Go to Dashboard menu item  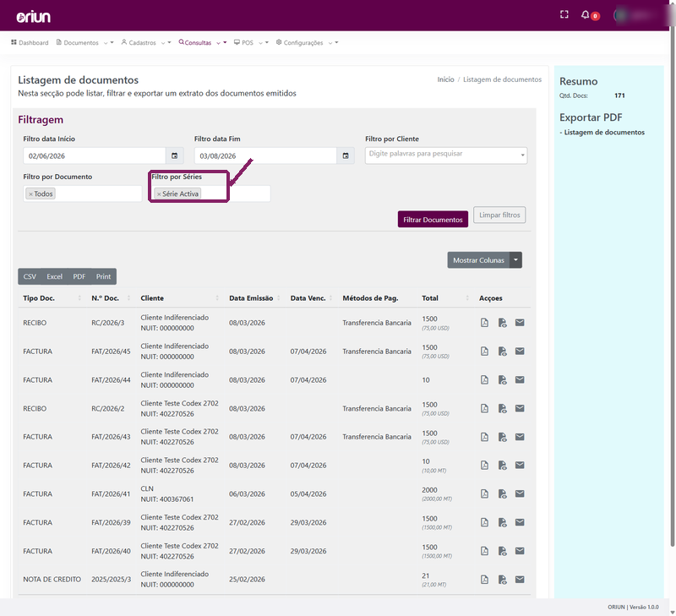[30, 43]
